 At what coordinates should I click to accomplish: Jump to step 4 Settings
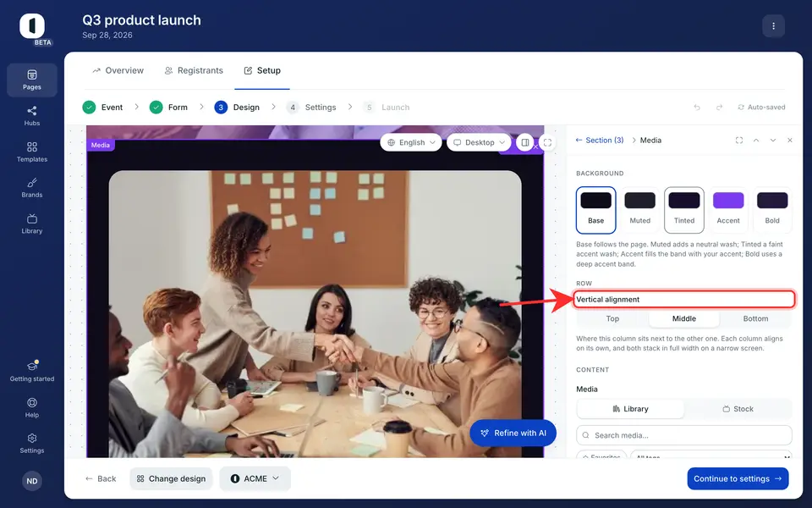point(311,108)
